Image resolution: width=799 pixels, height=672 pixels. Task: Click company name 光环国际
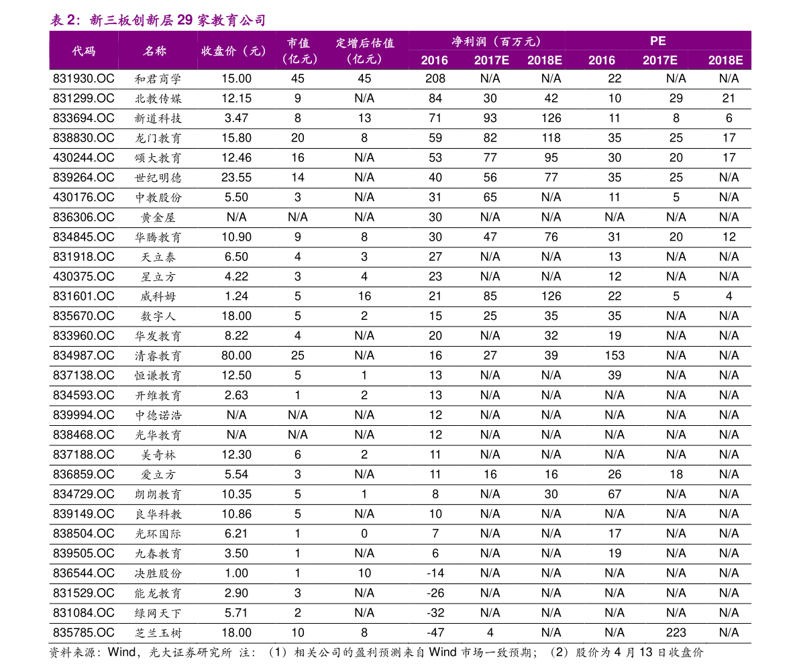click(x=158, y=534)
